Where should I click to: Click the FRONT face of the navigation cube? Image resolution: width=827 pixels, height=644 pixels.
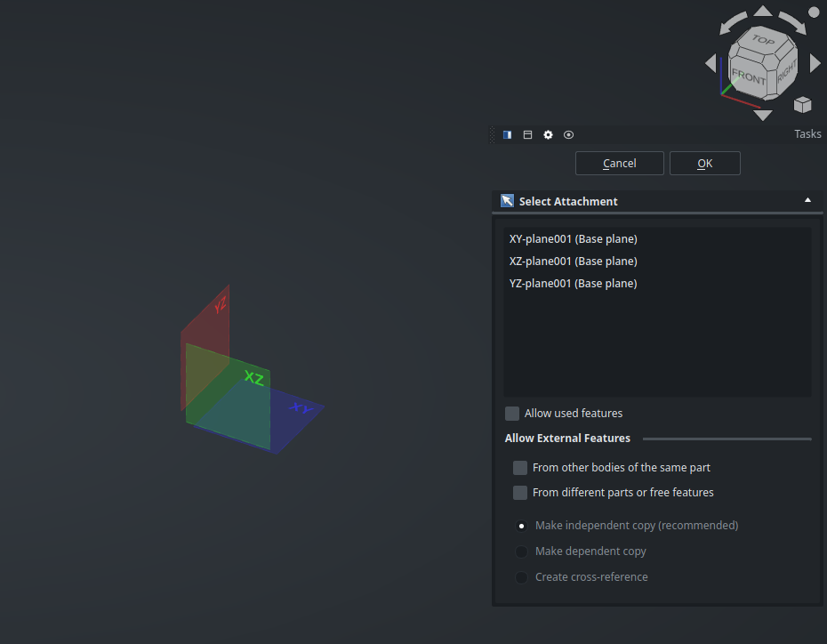point(748,76)
